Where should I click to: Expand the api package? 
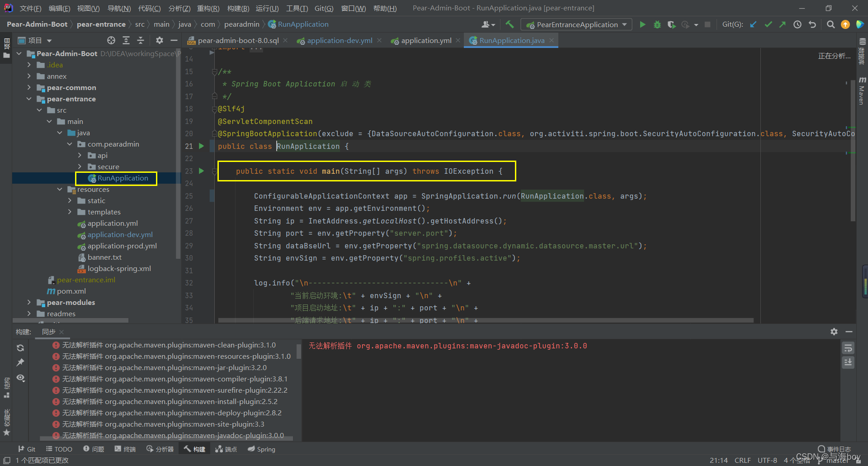point(80,155)
